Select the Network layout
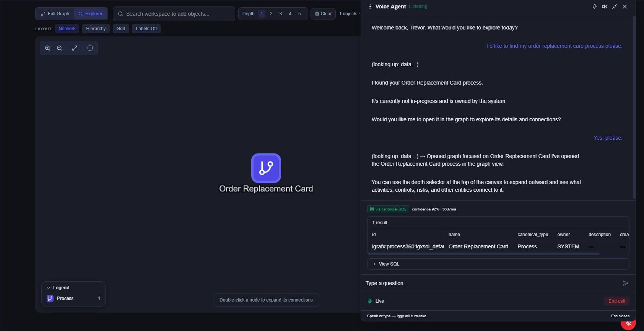644x331 pixels. [x=67, y=29]
